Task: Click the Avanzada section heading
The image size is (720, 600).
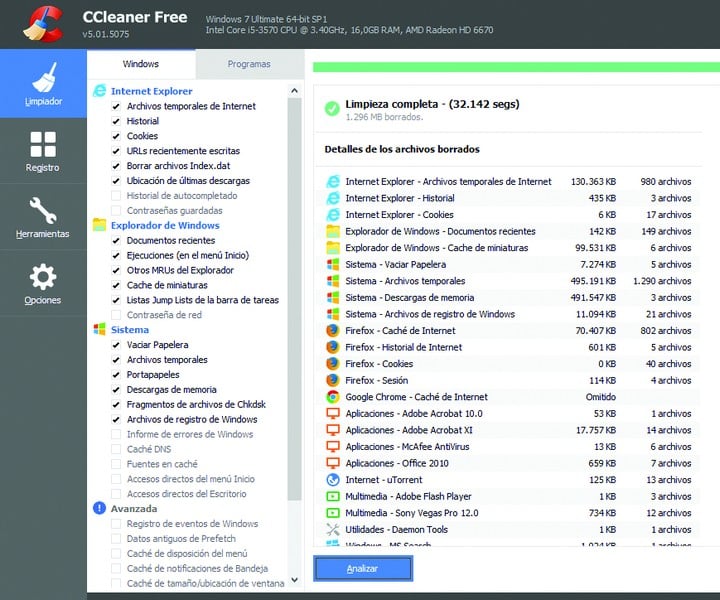Action: point(134,508)
